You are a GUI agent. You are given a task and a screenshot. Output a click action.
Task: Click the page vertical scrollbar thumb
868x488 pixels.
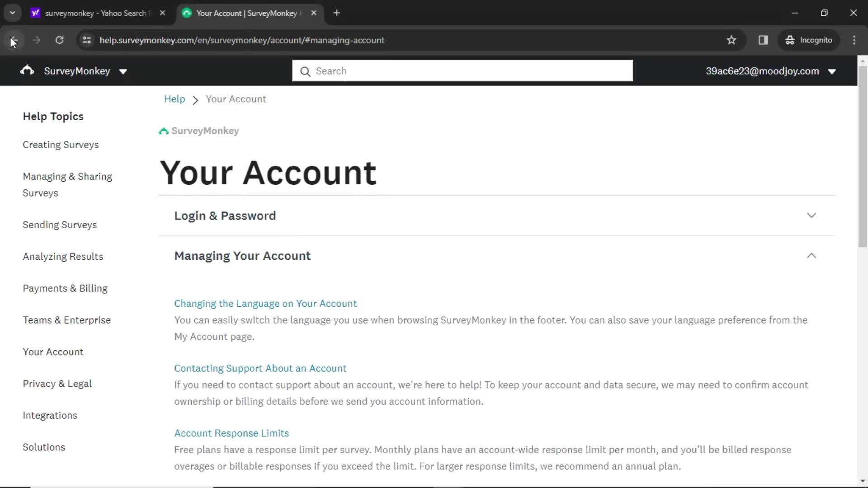(x=863, y=156)
